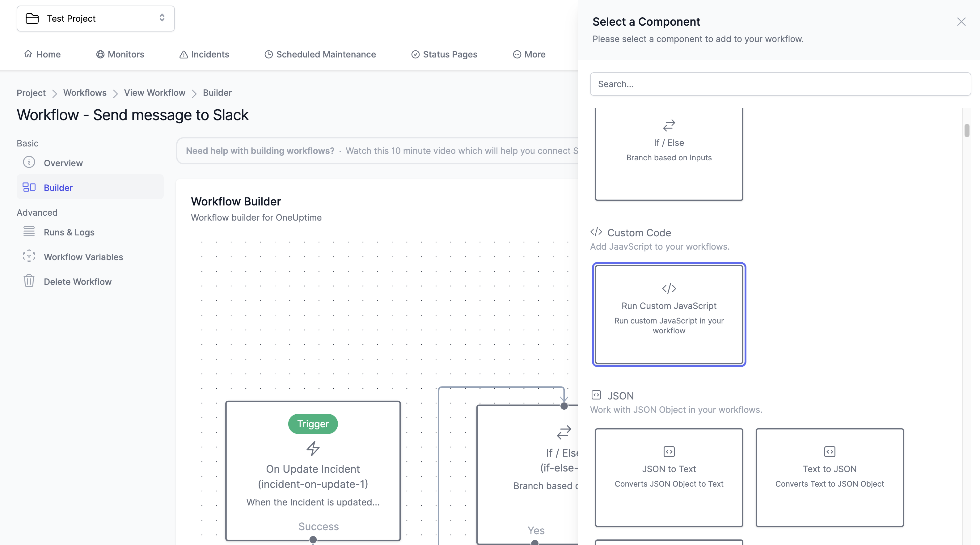Follow the Project breadcrumb link
The height and width of the screenshot is (545, 980).
point(31,93)
